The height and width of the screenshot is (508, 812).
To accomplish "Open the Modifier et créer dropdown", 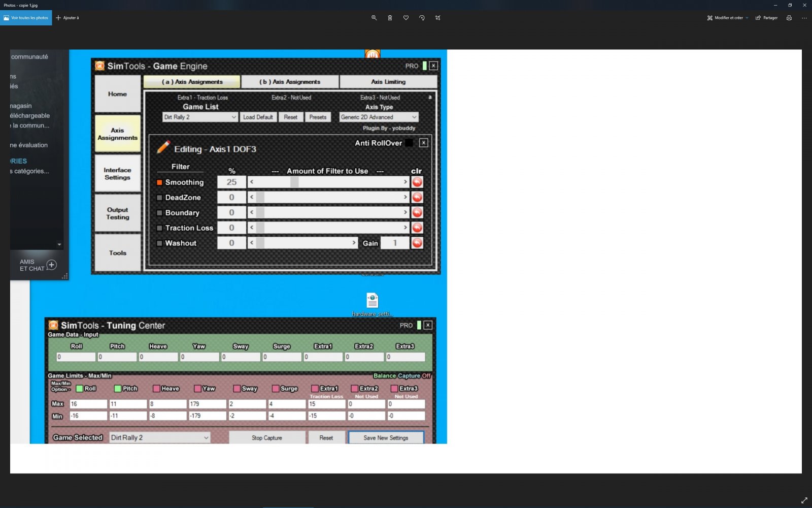I will 728,18.
